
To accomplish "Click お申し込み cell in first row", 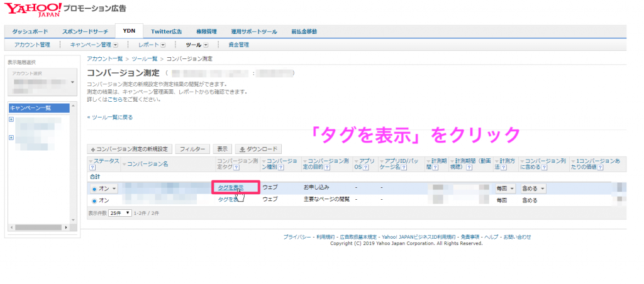I will point(317,188).
